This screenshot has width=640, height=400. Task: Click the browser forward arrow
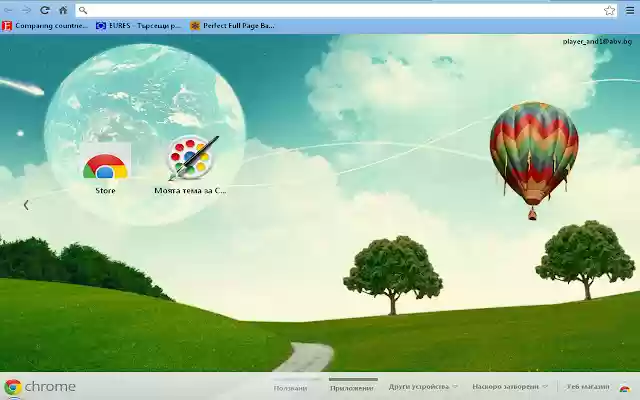click(26, 10)
